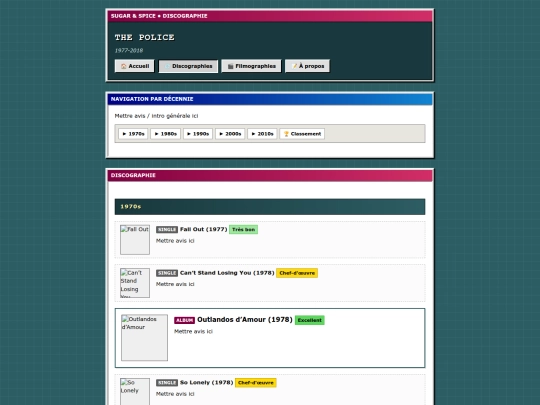This screenshot has height=405, width=540.
Task: Click "Mettre avis ici" under Fall Out
Action: click(x=175, y=241)
